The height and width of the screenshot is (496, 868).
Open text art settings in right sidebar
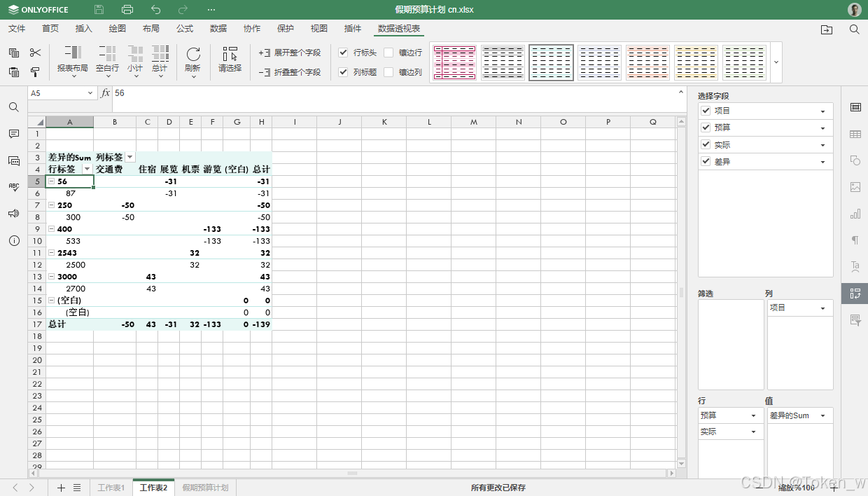(x=855, y=267)
